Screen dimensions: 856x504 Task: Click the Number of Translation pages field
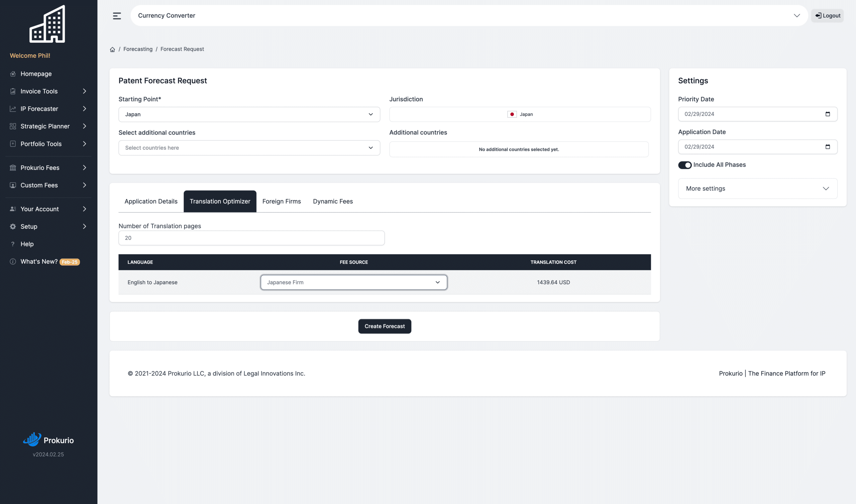tap(251, 238)
